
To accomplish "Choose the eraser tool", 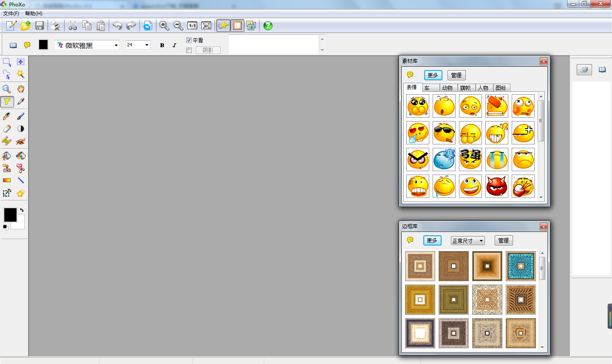I will click(x=7, y=129).
